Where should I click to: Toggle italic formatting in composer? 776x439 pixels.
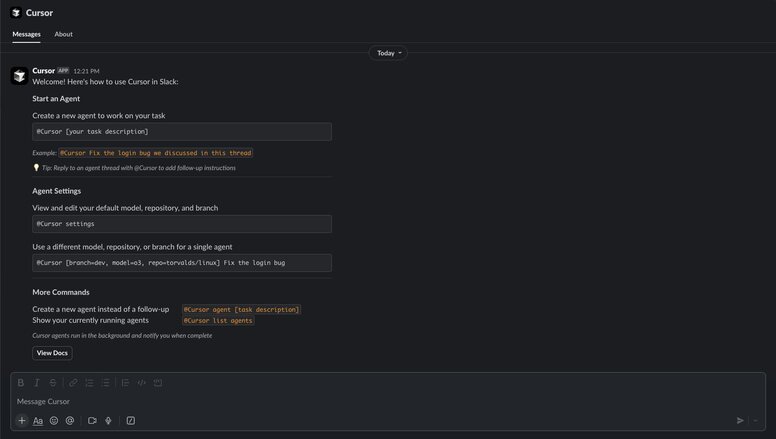pyautogui.click(x=37, y=383)
